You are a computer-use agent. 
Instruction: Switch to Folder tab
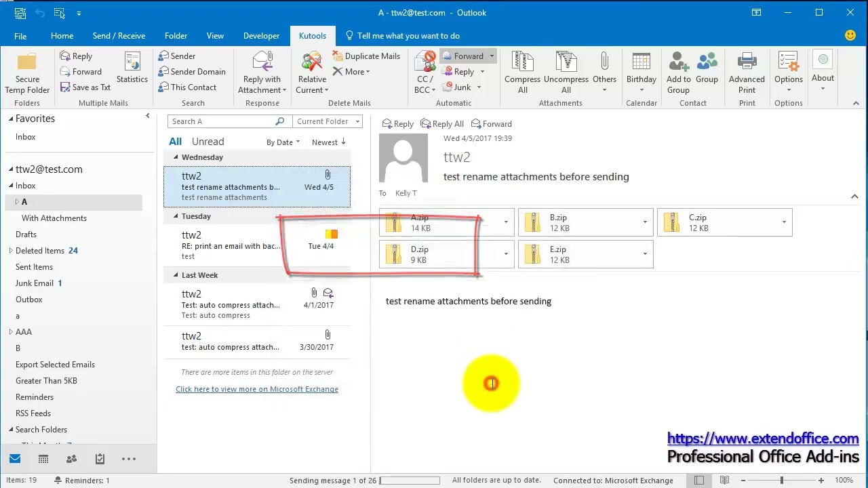pos(176,36)
